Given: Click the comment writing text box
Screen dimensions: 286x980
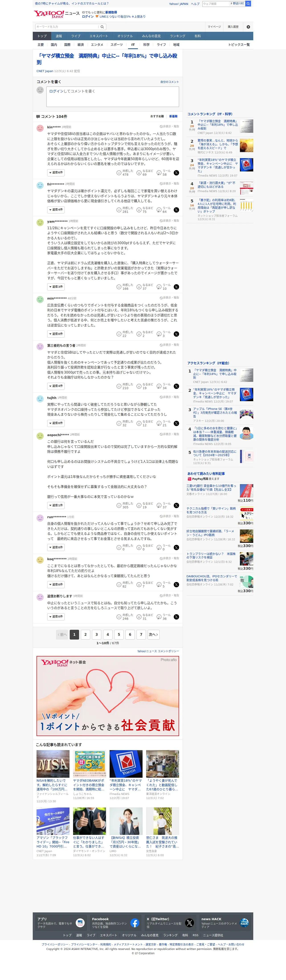Looking at the screenshot, I should 113,97.
